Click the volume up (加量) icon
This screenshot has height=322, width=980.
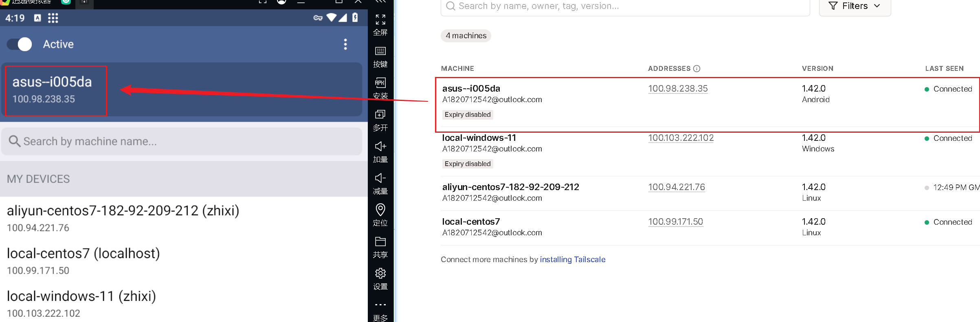380,146
